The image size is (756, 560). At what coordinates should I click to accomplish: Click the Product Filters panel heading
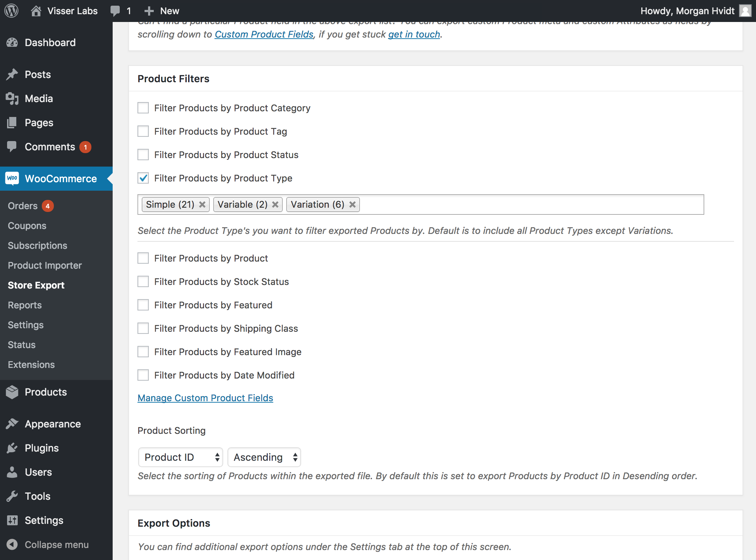click(174, 79)
